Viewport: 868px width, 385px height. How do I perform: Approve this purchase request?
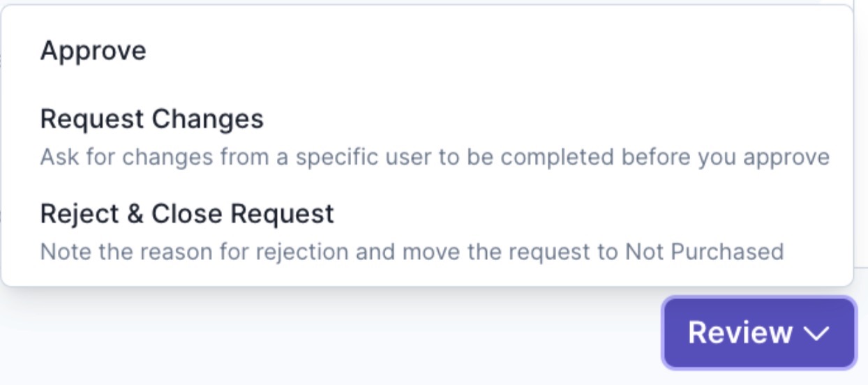click(x=427, y=51)
